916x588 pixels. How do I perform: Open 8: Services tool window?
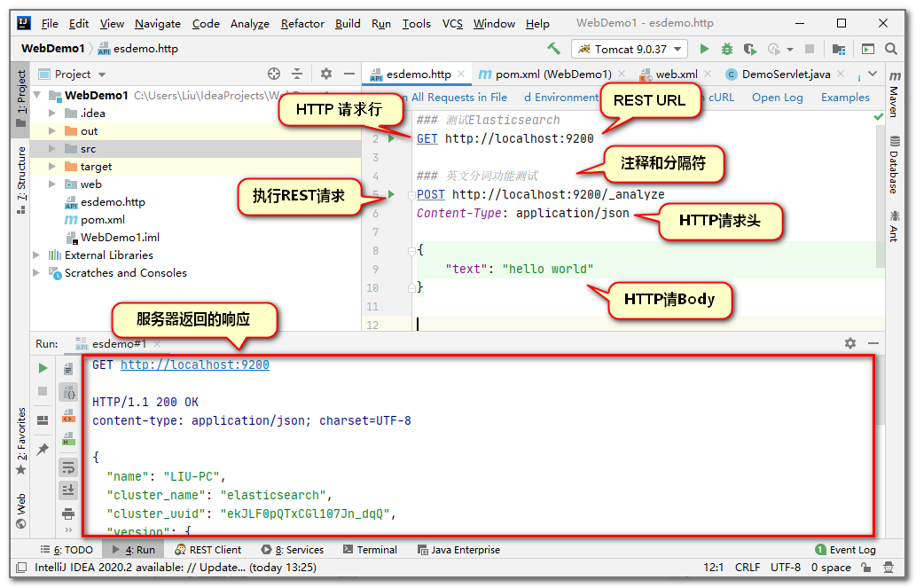click(x=292, y=550)
